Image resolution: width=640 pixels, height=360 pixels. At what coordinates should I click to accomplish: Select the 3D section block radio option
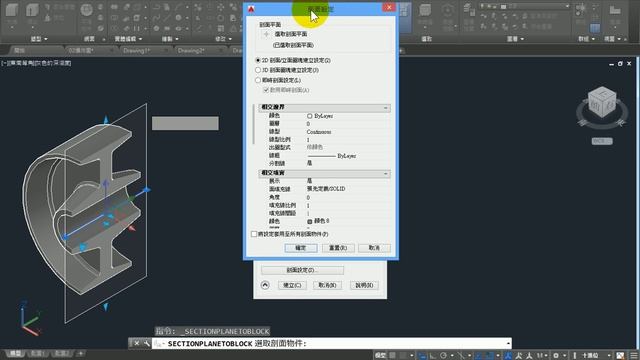click(258, 70)
